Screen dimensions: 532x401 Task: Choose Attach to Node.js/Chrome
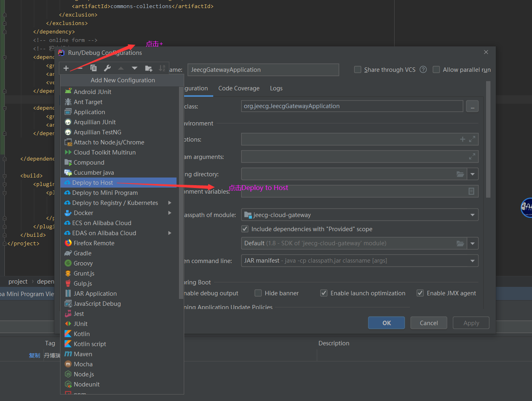click(118, 142)
